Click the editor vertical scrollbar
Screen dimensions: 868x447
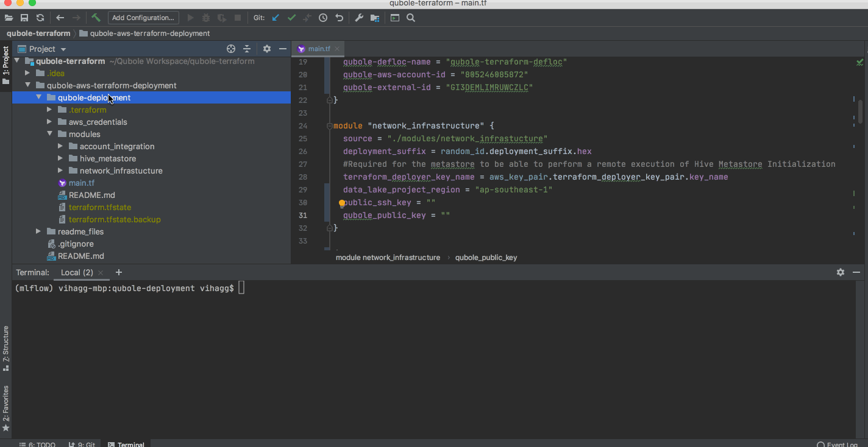coord(860,111)
